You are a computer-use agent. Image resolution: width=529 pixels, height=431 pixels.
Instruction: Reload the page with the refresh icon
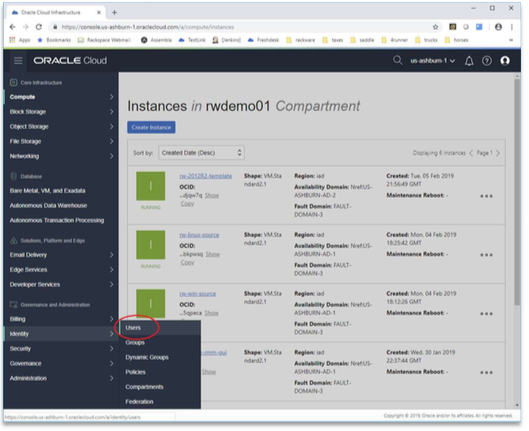39,27
